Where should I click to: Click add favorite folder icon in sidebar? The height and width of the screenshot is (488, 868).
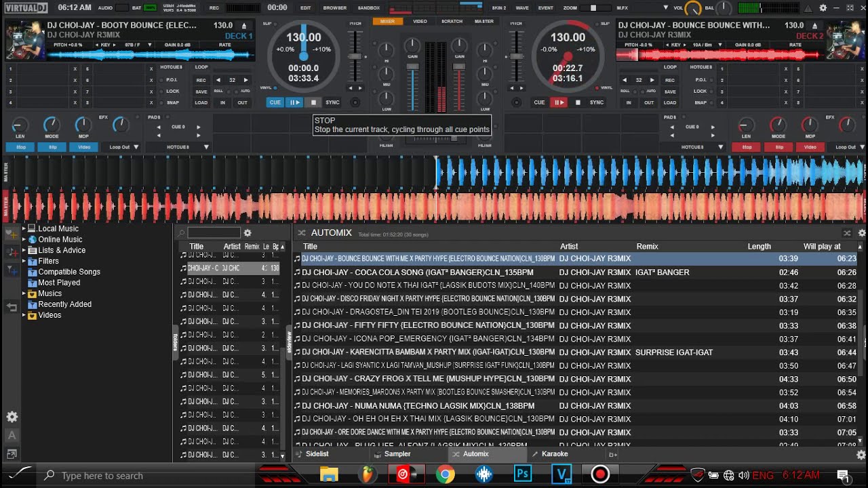(12, 234)
